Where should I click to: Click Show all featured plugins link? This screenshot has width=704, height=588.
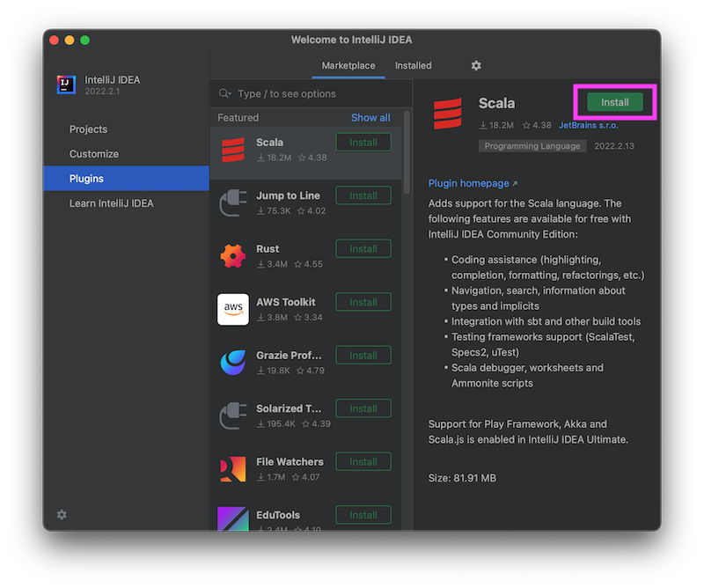(x=370, y=118)
